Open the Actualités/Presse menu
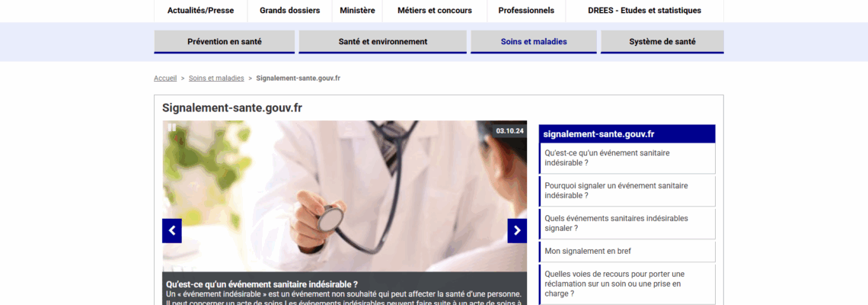868x305 pixels. (x=200, y=11)
